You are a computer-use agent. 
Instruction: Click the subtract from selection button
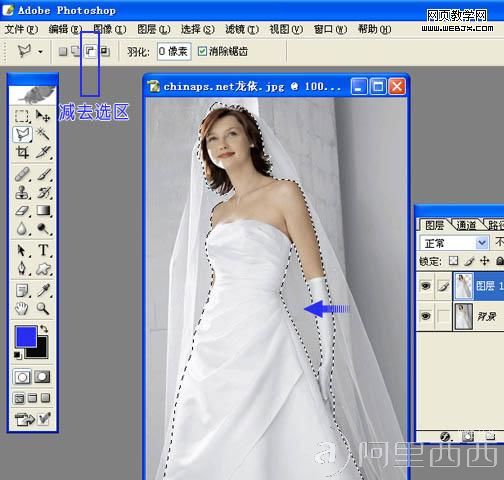(90, 51)
